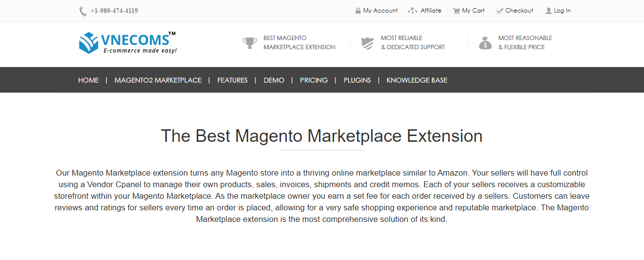Screen dimensions: 644x260
Task: Go to the HOME menu item
Action: point(88,80)
